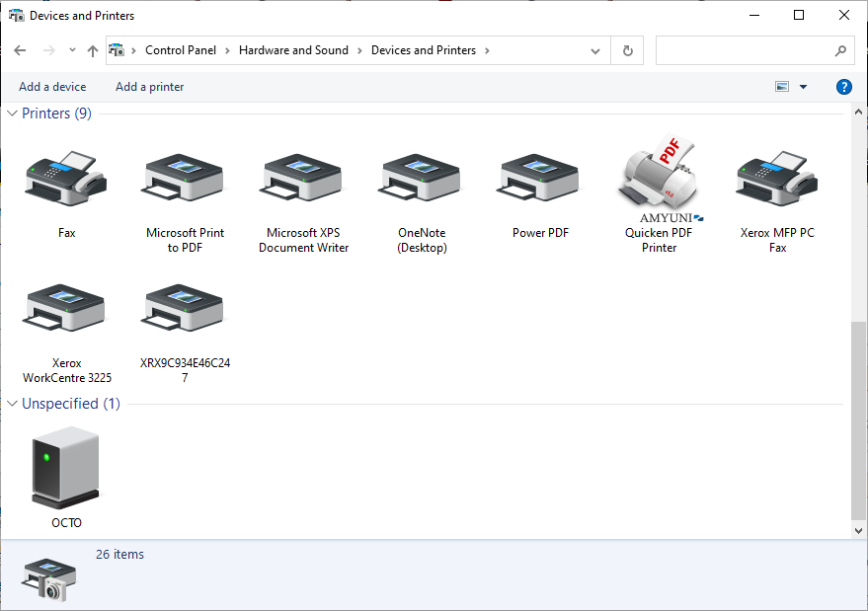Click the 'Microsoft Print to PDF' label
868x611 pixels.
coord(185,240)
